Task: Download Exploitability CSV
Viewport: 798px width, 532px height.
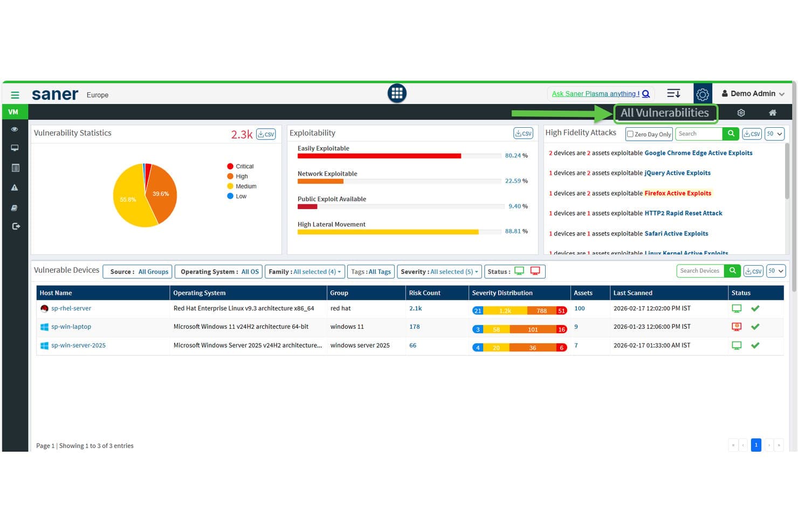Action: point(523,133)
